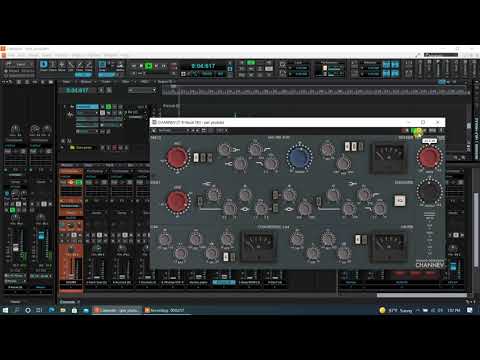Viewport: 480px width, 360px height.
Task: Open the track view Region FX menu
Action: 165,81
